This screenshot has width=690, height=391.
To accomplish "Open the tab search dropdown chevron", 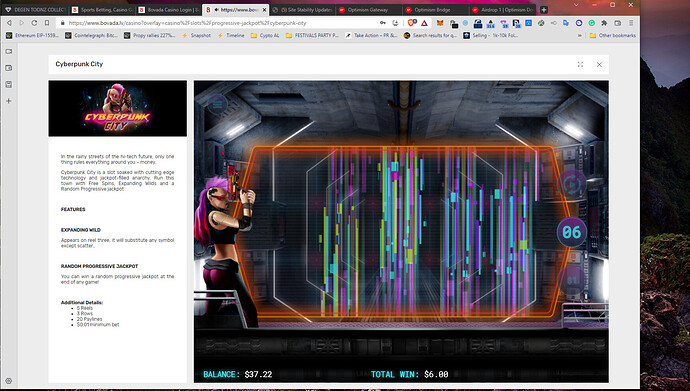I will (576, 5).
